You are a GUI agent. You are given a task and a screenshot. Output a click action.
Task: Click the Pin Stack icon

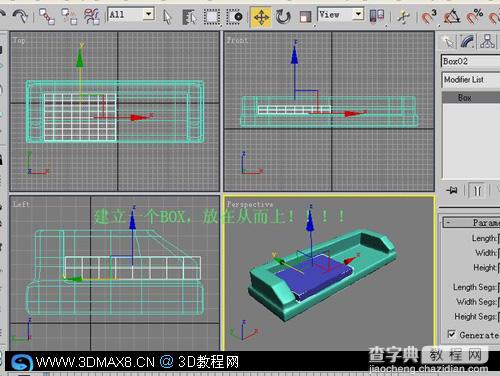(x=452, y=191)
